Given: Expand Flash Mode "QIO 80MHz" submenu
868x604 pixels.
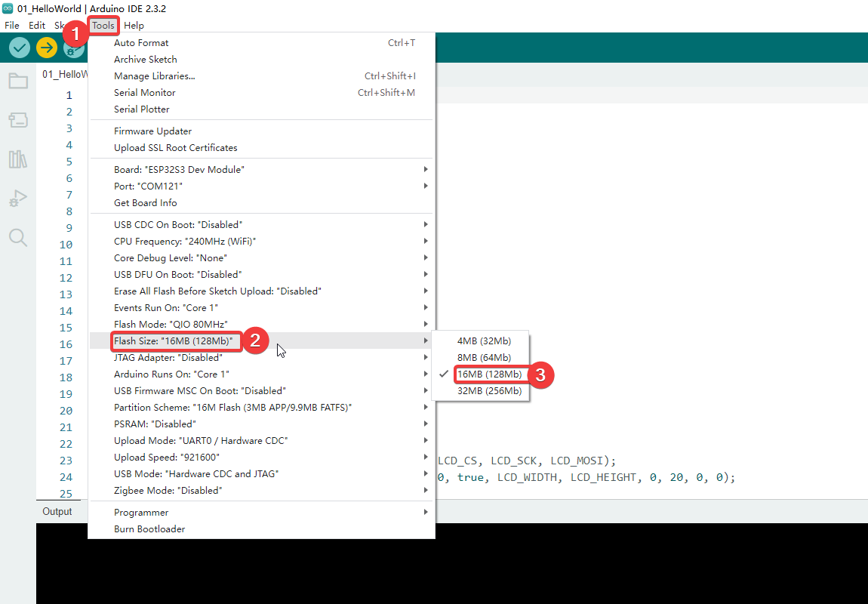Looking at the screenshot, I should click(x=261, y=325).
